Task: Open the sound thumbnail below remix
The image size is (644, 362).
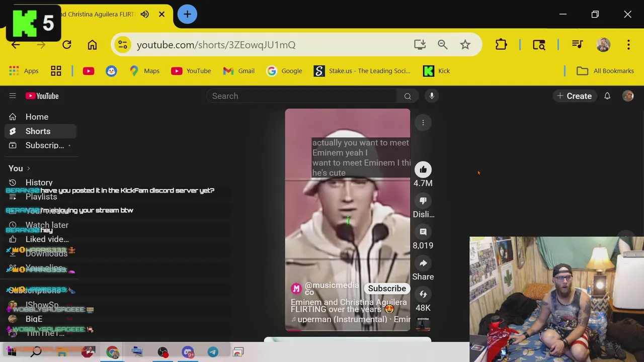Action: 423,323
